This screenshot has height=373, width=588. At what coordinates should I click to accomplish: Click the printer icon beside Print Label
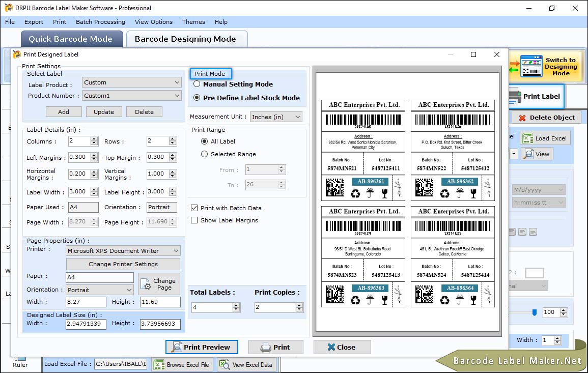click(515, 96)
